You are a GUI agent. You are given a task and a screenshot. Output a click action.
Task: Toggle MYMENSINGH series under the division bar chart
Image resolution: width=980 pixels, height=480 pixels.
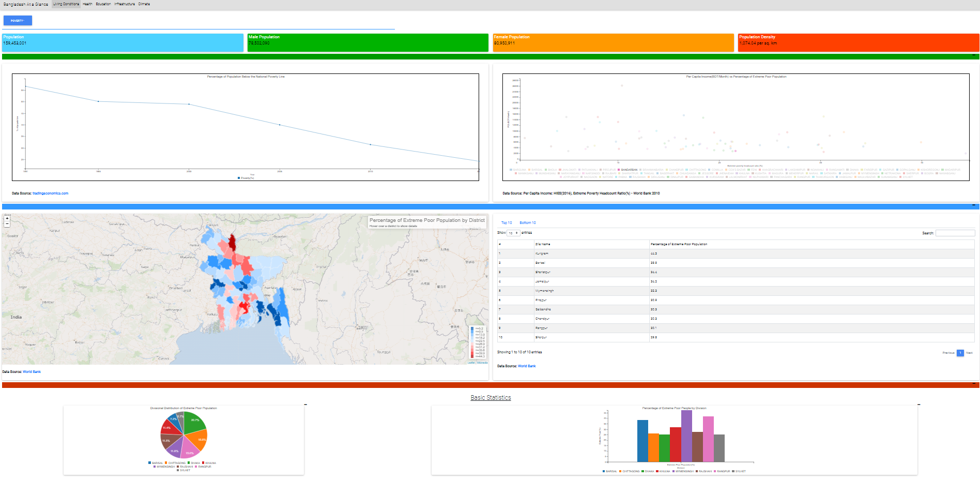(673, 471)
